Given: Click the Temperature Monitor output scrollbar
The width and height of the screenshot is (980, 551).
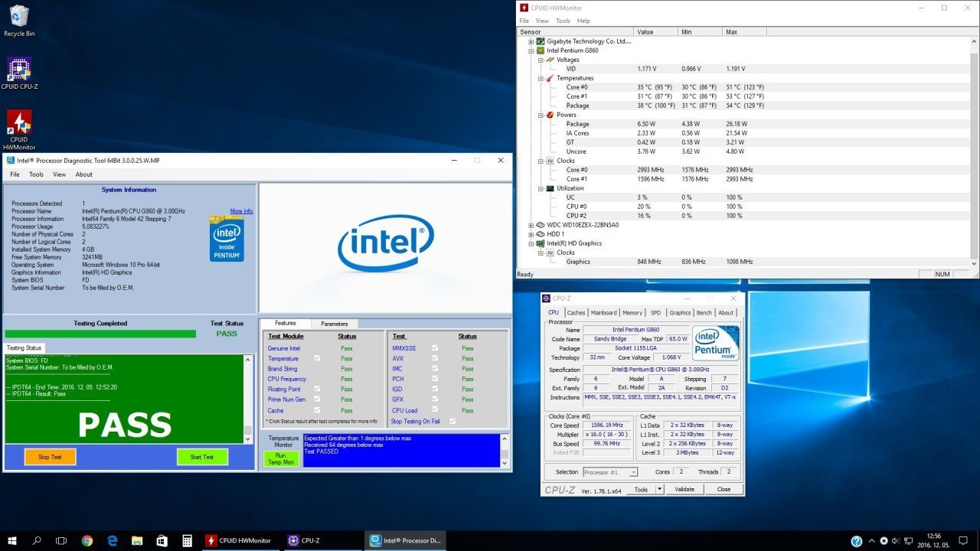Looking at the screenshot, I should point(503,451).
